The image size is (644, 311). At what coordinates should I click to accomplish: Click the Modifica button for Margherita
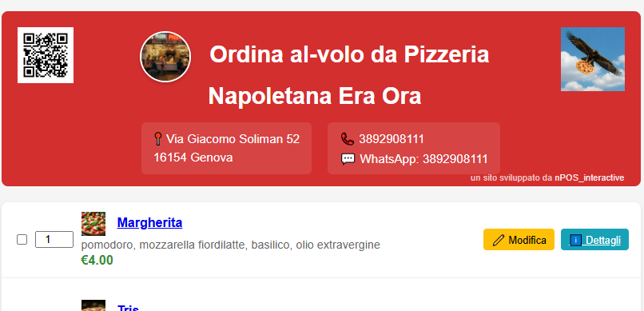tap(519, 240)
